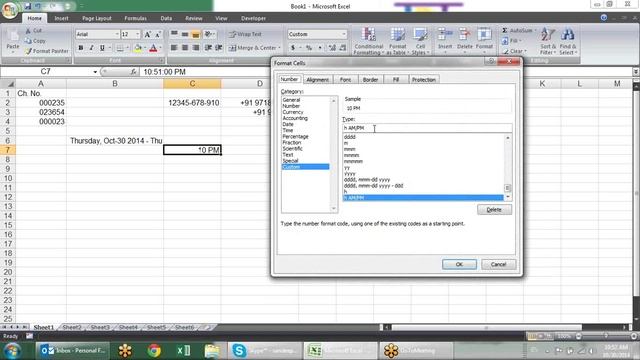Image resolution: width=640 pixels, height=360 pixels.
Task: Open the Border tab in Format Cells
Action: pos(370,80)
